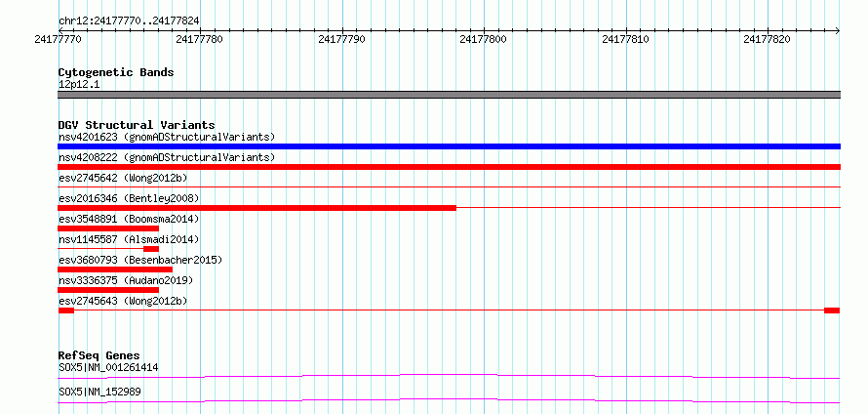Image resolution: width=868 pixels, height=414 pixels.
Task: Open the nsv4201623 gnomAD variant label
Action: (167, 137)
